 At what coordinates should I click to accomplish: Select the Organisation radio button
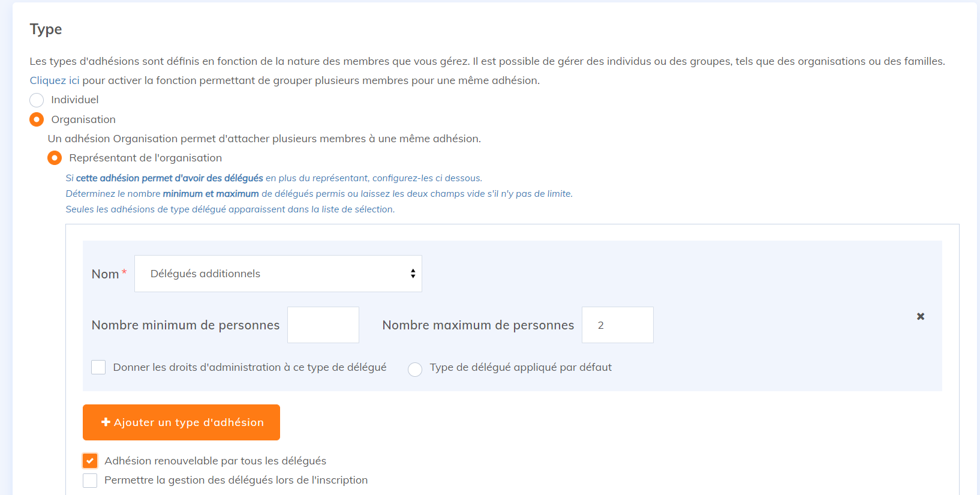(37, 119)
